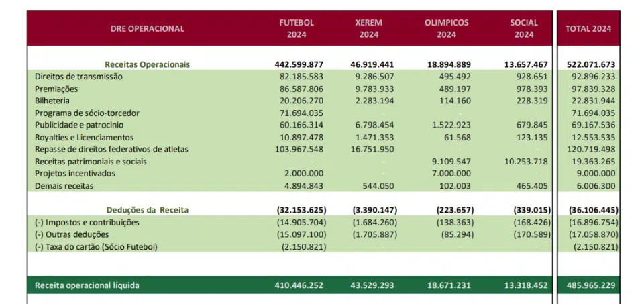644x304 pixels.
Task: Select Repasse de direitos federativos de atletas label
Action: [x=112, y=149]
